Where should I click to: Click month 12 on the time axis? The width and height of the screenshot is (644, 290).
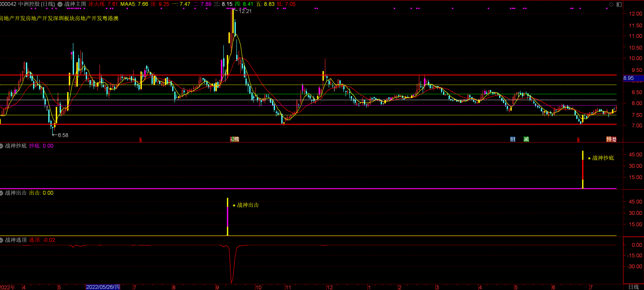[x=330, y=287]
